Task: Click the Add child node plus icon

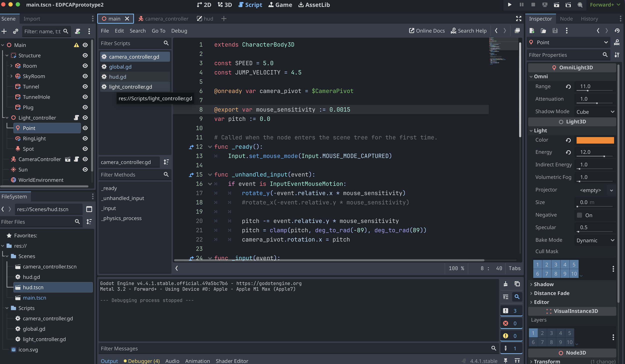Action: click(4, 31)
